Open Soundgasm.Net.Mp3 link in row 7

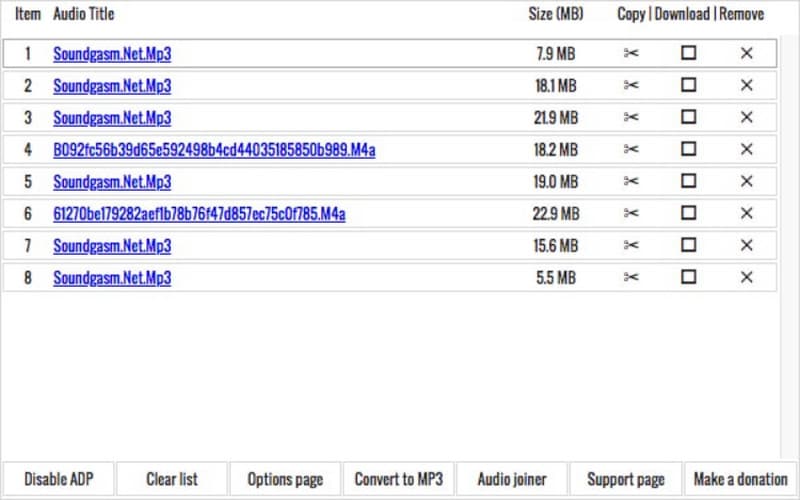112,246
